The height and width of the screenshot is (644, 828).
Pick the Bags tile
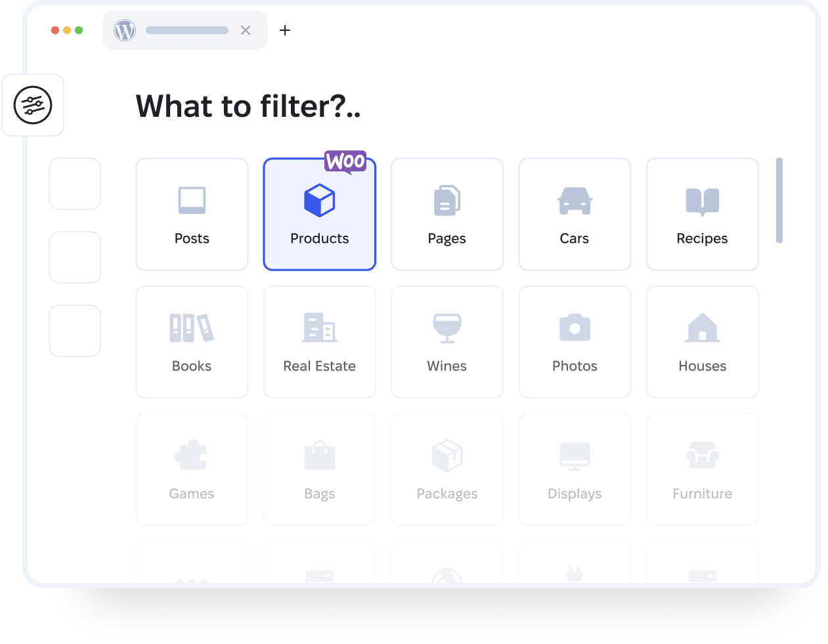coord(319,469)
